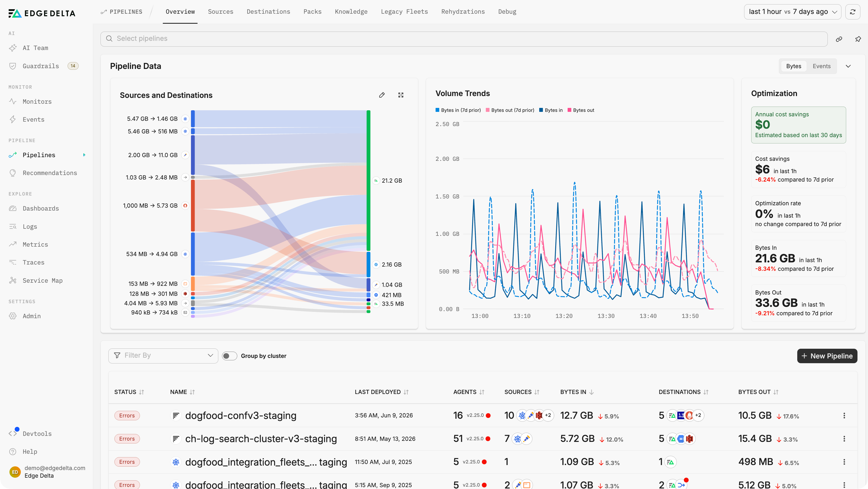The image size is (868, 489).
Task: Click into the Select pipelines search field
Action: pyautogui.click(x=464, y=39)
